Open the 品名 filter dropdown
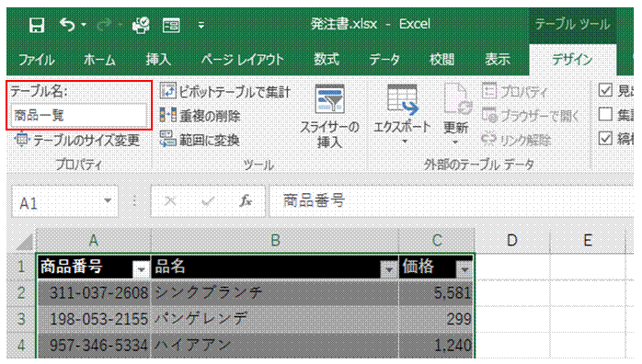 click(x=389, y=269)
